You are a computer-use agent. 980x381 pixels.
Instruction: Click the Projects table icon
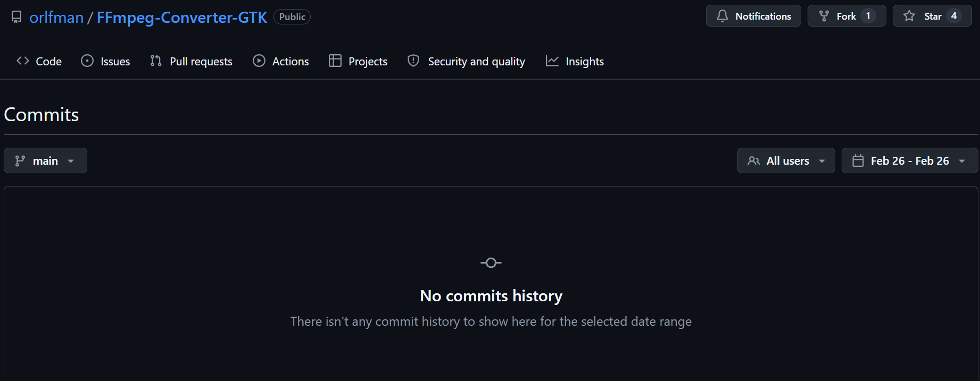tap(335, 61)
